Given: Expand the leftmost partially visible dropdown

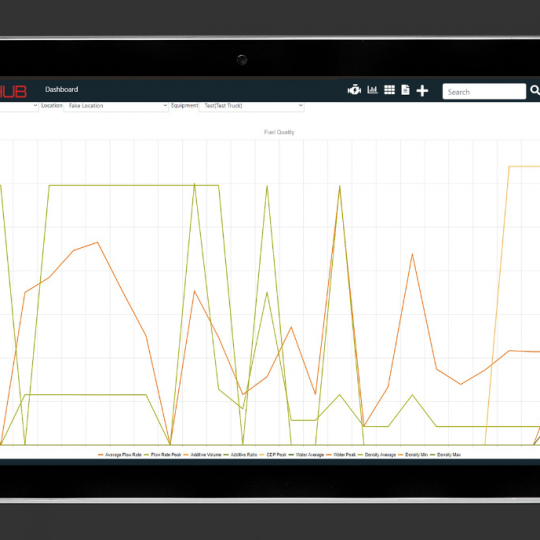Looking at the screenshot, I should [19, 106].
